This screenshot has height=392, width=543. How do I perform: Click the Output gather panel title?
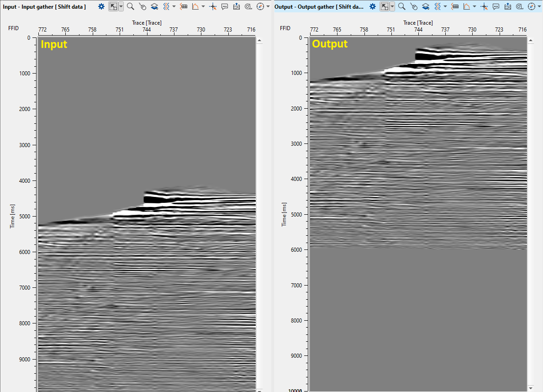(x=319, y=6)
